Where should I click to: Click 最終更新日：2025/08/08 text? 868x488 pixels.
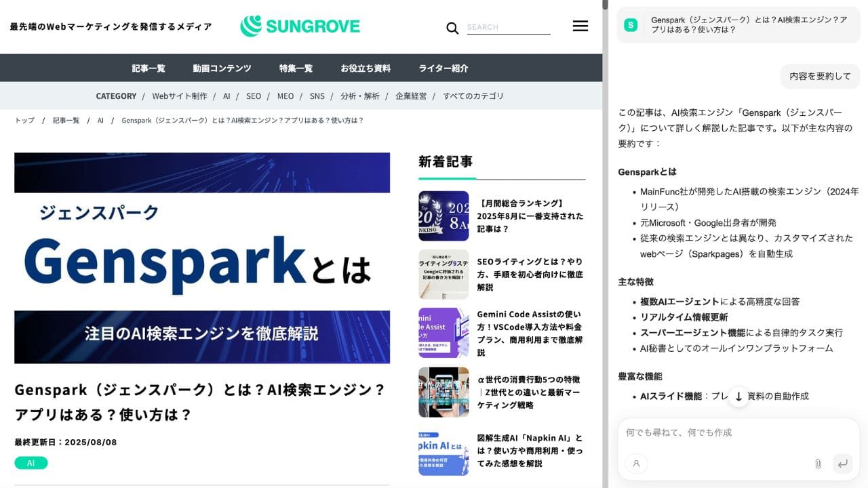click(x=66, y=442)
